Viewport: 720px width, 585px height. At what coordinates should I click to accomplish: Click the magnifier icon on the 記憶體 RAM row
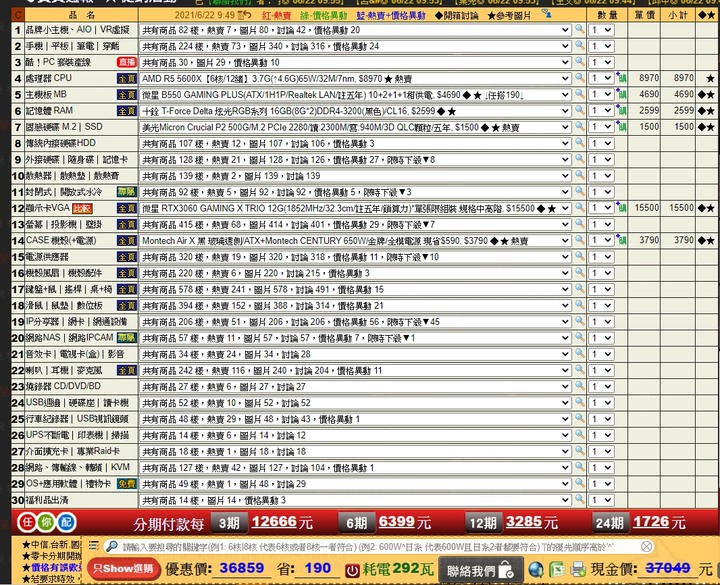pyautogui.click(x=579, y=110)
